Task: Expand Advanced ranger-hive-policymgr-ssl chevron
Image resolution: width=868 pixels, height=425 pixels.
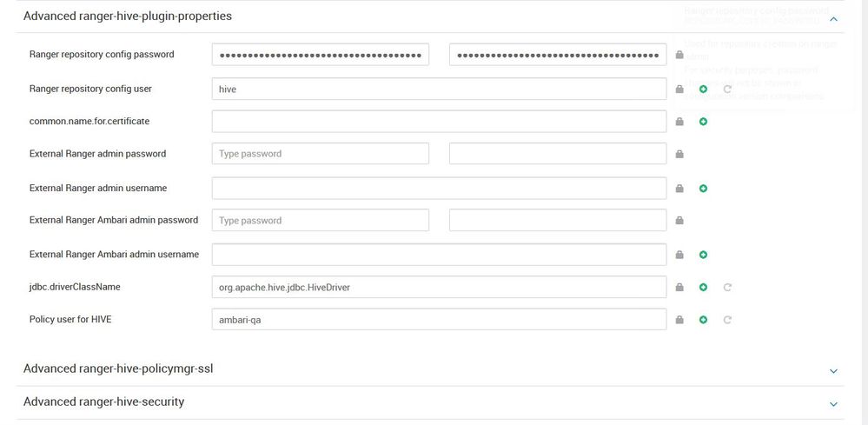Action: (833, 370)
